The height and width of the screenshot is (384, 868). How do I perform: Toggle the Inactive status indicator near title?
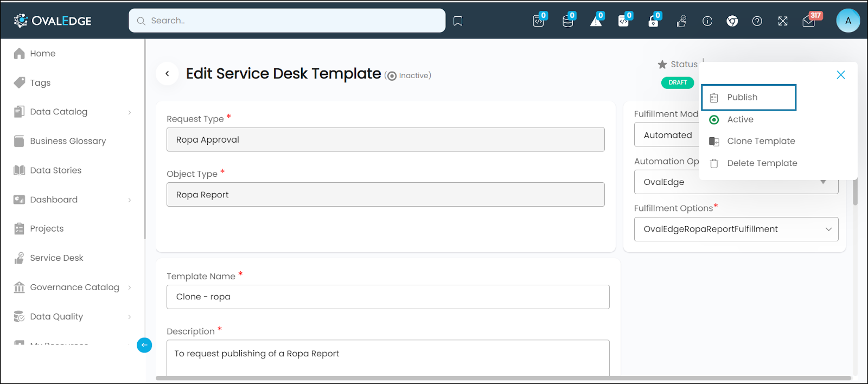click(x=392, y=76)
